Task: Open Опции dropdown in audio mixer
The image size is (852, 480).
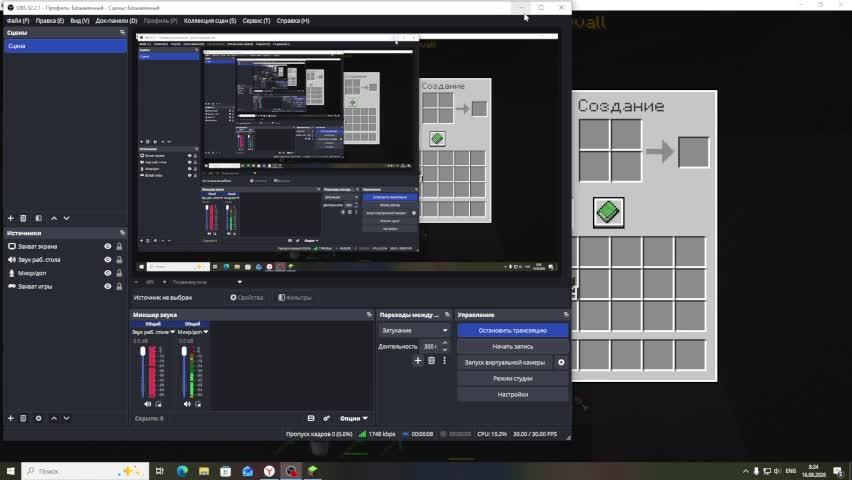Action: pyautogui.click(x=354, y=418)
